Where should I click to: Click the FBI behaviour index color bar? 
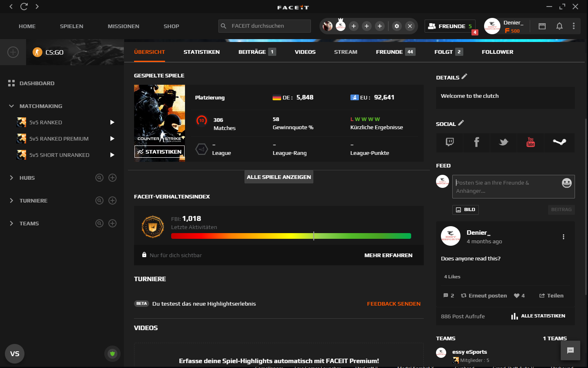(291, 236)
